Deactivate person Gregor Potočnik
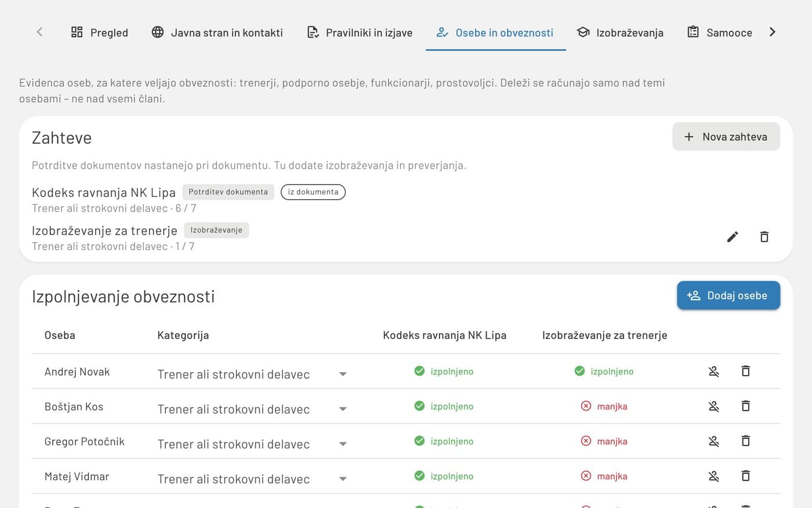The image size is (812, 508). point(714,441)
